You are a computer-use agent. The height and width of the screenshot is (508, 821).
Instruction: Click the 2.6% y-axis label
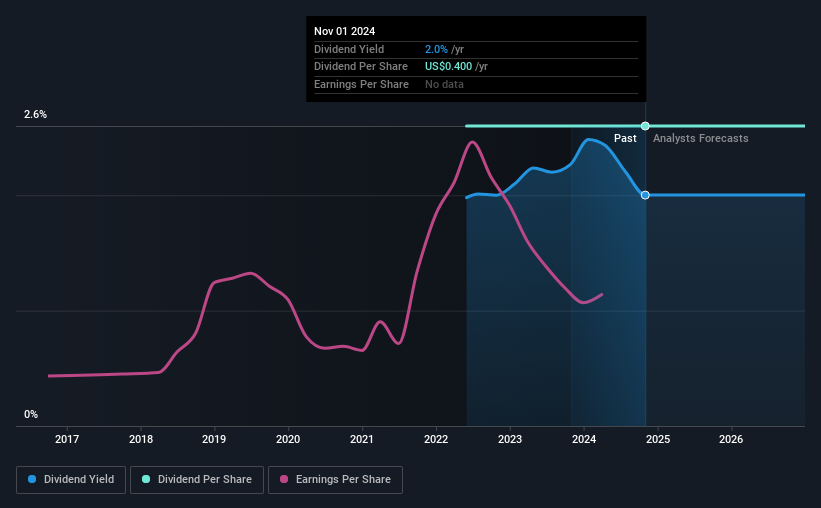click(36, 114)
